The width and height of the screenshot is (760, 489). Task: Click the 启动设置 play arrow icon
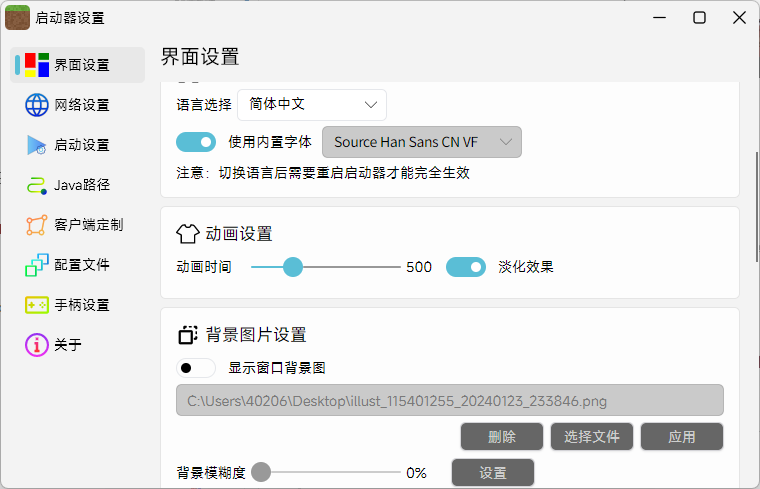click(x=37, y=145)
